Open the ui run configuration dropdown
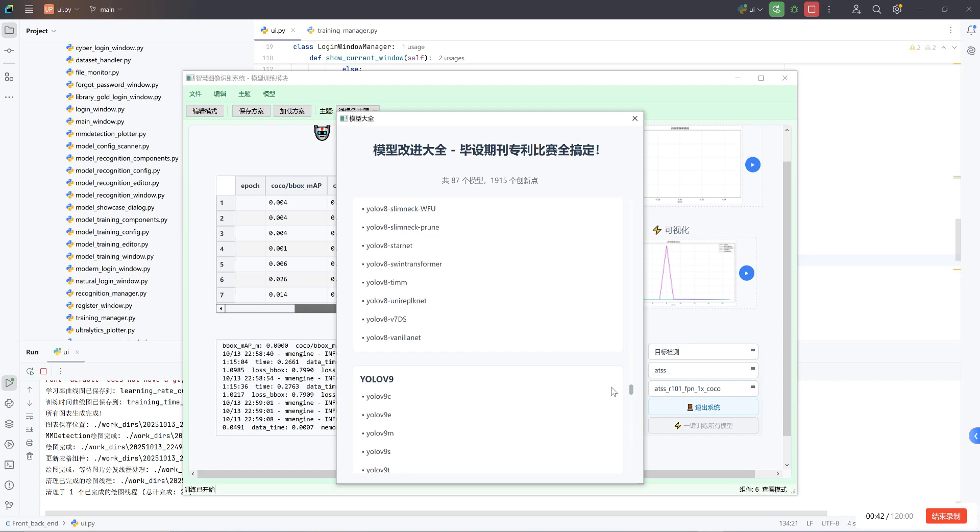This screenshot has height=532, width=980. click(750, 9)
